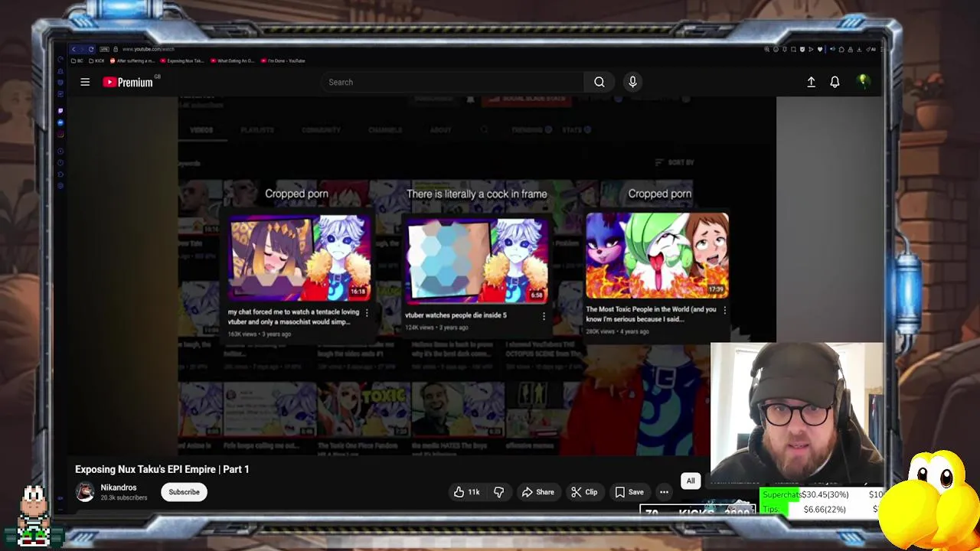Open the KICK bookmarks folder
The width and height of the screenshot is (980, 551).
[x=96, y=60]
